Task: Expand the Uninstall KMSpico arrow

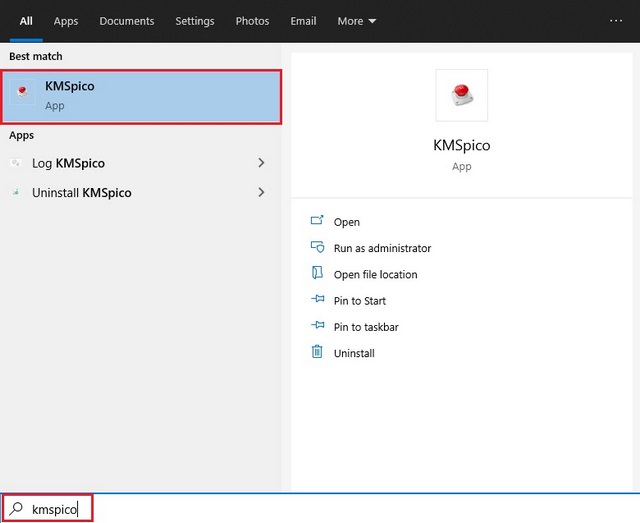Action: click(261, 192)
